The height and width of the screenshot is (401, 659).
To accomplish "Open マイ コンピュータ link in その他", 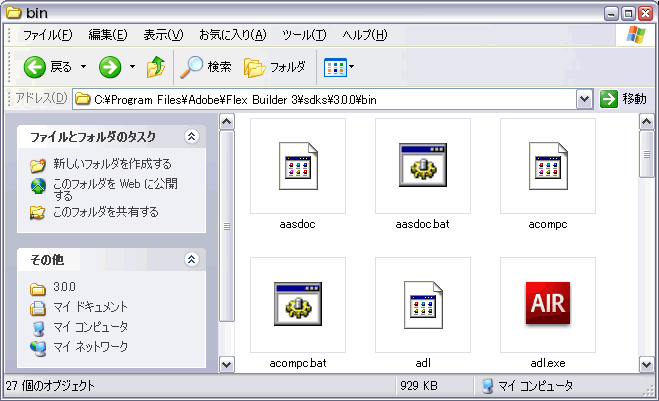I will pos(90,327).
